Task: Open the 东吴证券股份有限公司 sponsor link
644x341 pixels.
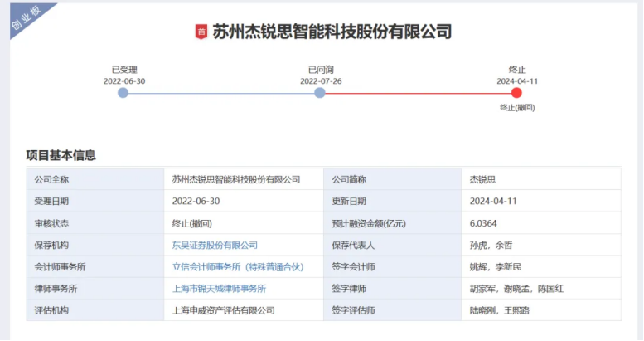Action: pos(215,245)
